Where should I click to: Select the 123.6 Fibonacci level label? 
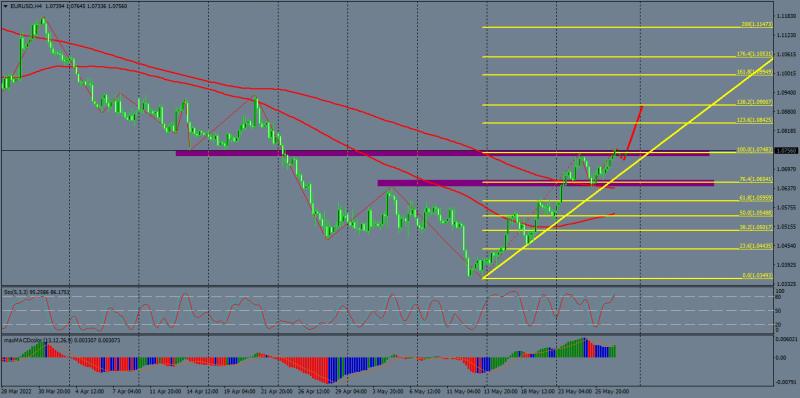[755, 120]
